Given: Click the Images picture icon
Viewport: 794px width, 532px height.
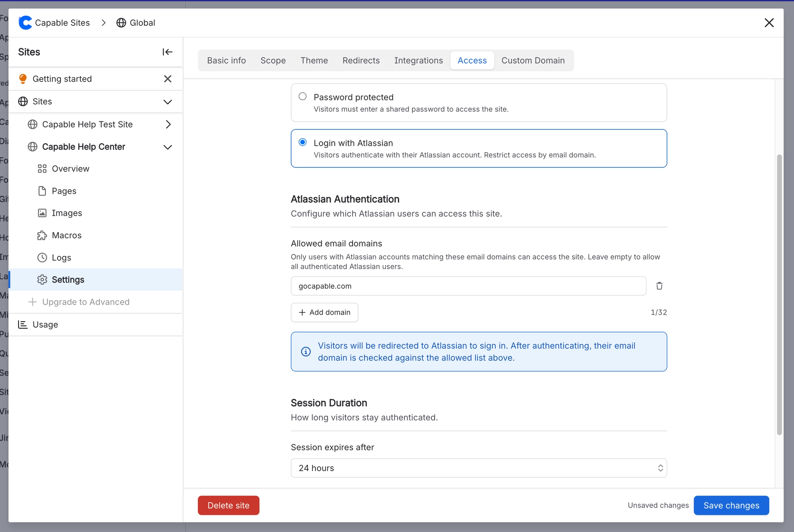Looking at the screenshot, I should point(42,213).
